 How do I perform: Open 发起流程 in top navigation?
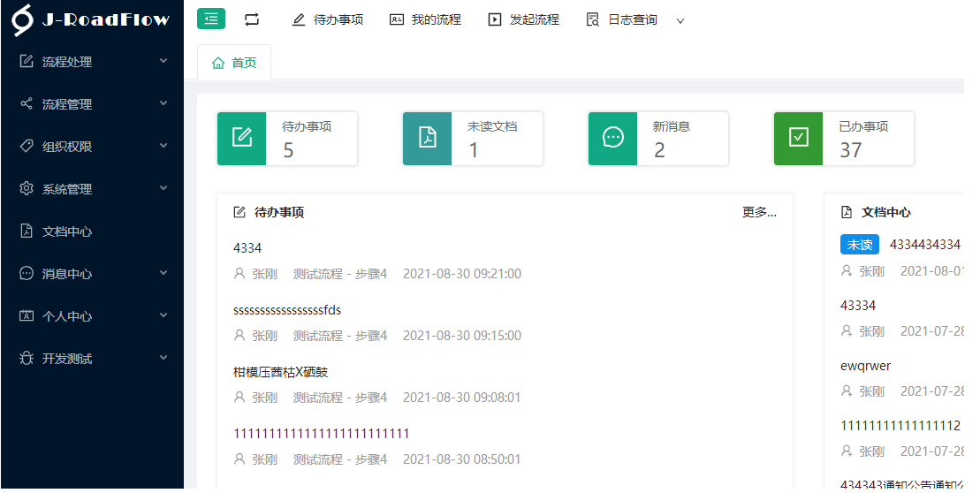pyautogui.click(x=535, y=20)
